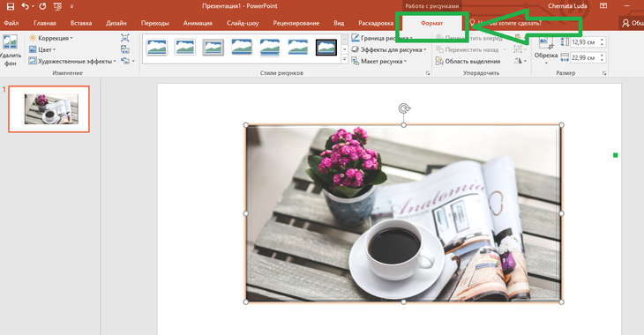Apply the first picture style thumbnail

[156, 48]
